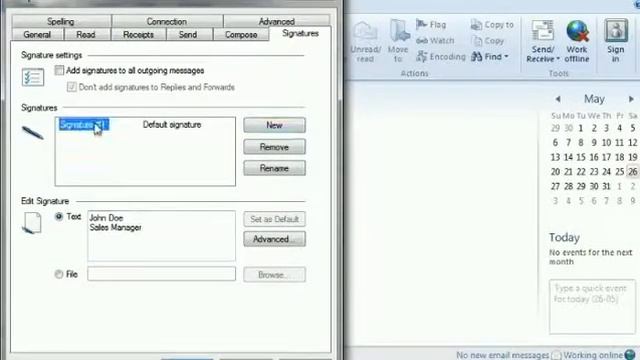This screenshot has height=360, width=640.
Task: Select the Signatures tab
Action: click(x=300, y=33)
